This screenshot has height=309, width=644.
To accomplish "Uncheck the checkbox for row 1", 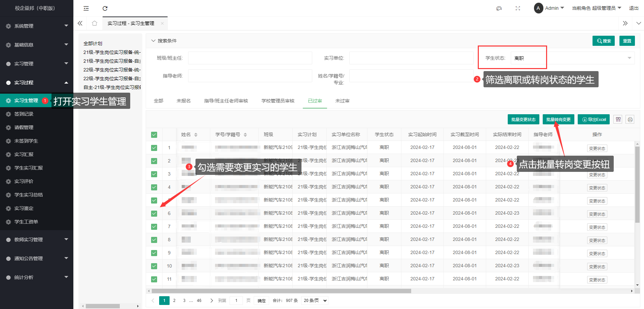I will [x=154, y=148].
